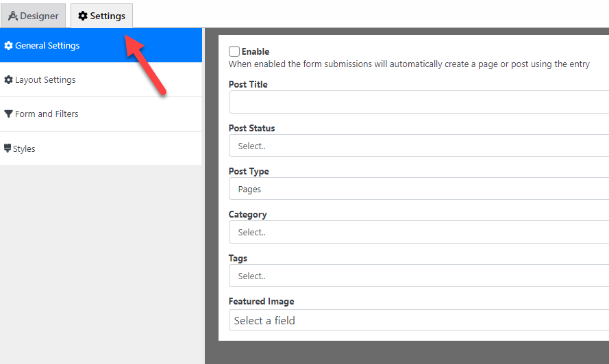The image size is (609, 364).
Task: Click the Designer compass icon
Action: [13, 16]
